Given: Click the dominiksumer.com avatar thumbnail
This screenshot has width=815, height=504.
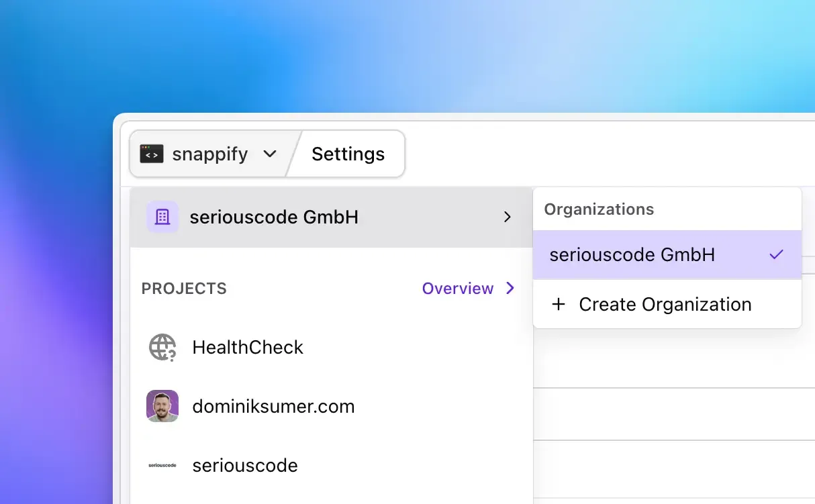Looking at the screenshot, I should pos(162,406).
